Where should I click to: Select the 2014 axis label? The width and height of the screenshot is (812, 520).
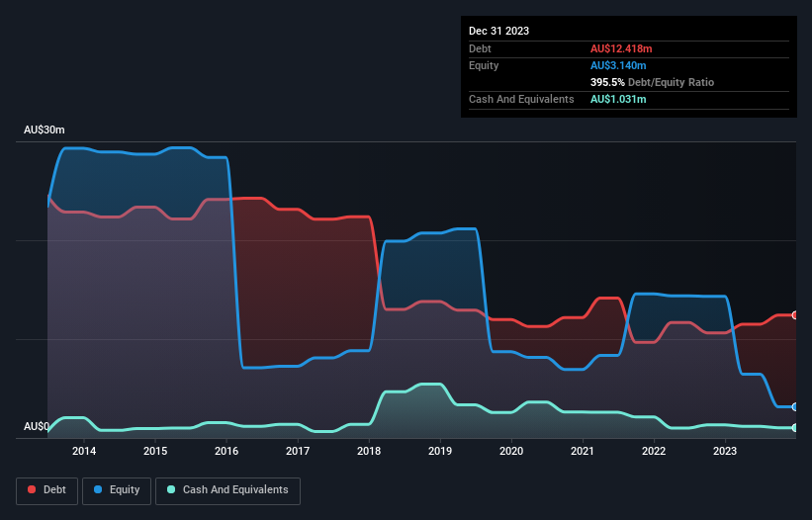84,451
